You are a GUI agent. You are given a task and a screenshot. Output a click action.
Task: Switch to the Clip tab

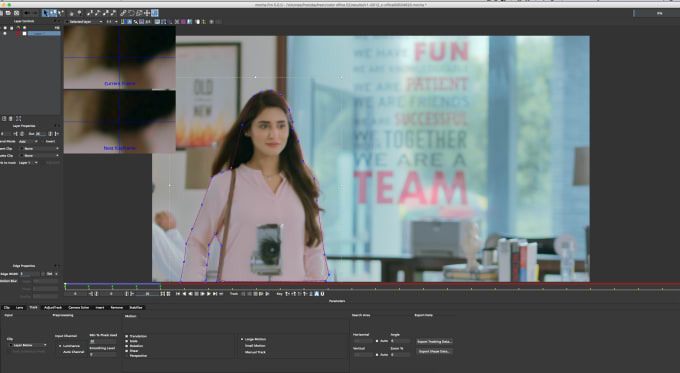point(7,308)
